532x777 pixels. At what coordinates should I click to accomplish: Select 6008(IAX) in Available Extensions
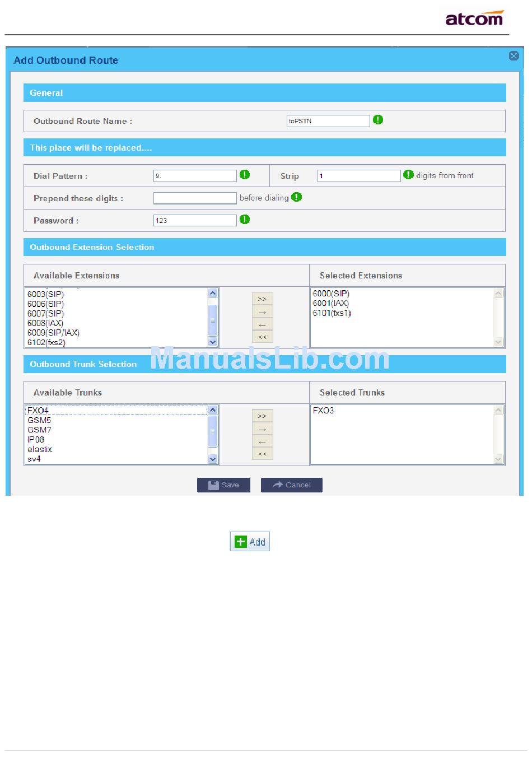pyautogui.click(x=45, y=323)
